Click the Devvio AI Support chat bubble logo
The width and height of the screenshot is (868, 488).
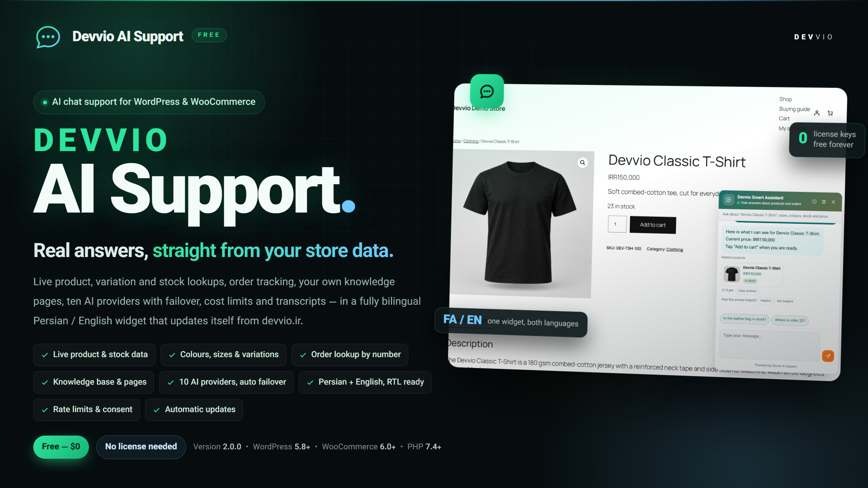click(48, 37)
